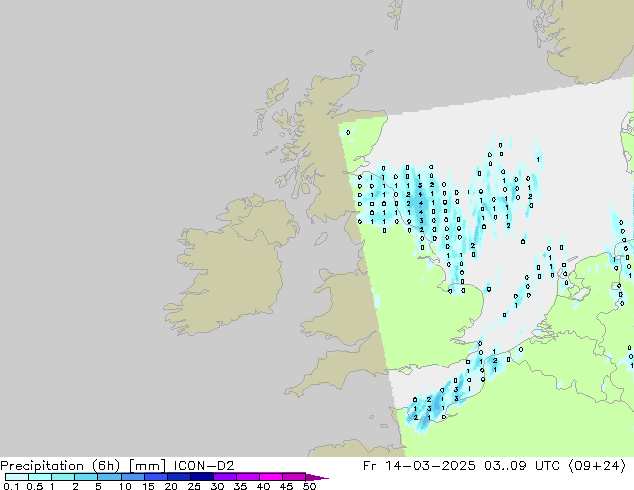Click the 'Precipitation (6h) [mm]' title text
The width and height of the screenshot is (634, 490).
pyautogui.click(x=83, y=466)
